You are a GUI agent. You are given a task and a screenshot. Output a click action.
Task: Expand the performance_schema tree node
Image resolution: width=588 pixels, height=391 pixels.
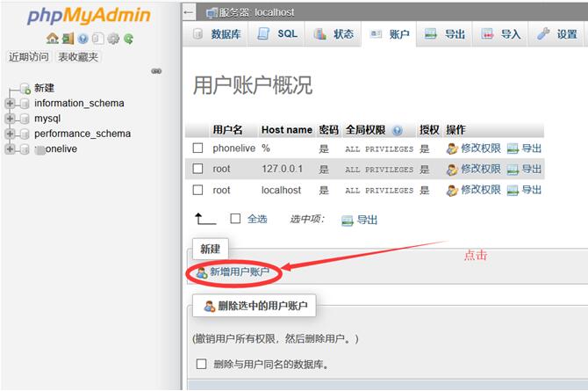point(10,134)
